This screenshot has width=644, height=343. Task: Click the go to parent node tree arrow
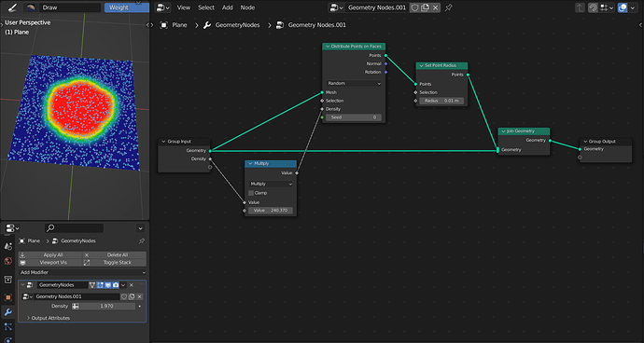580,7
